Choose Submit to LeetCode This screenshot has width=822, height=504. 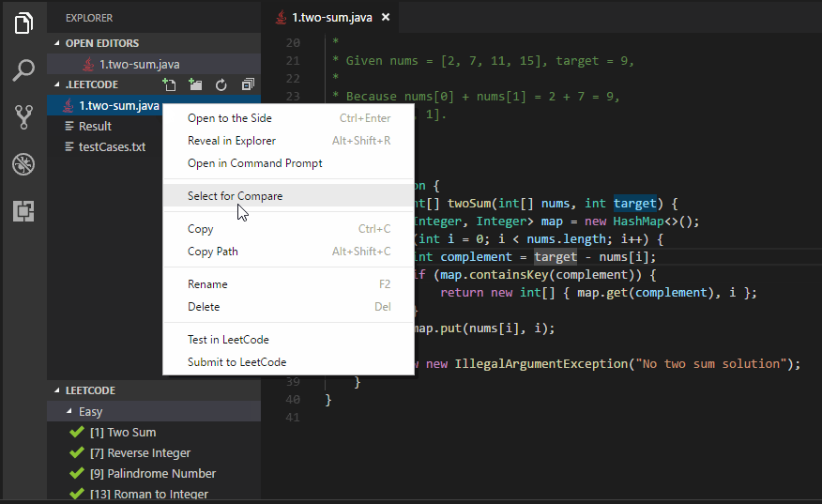pos(289,362)
